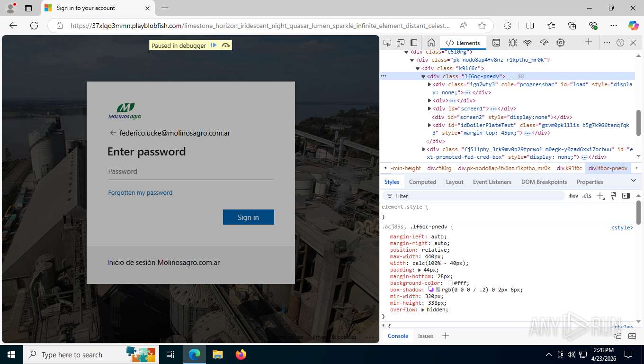The height and width of the screenshot is (364, 644).
Task: Open Collections icon in Edge toolbar
Action: click(x=572, y=26)
